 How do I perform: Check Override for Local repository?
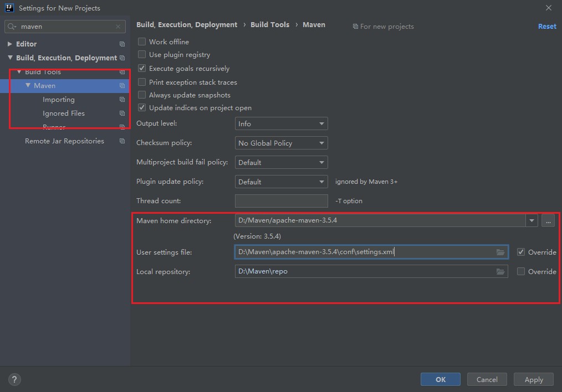(521, 271)
